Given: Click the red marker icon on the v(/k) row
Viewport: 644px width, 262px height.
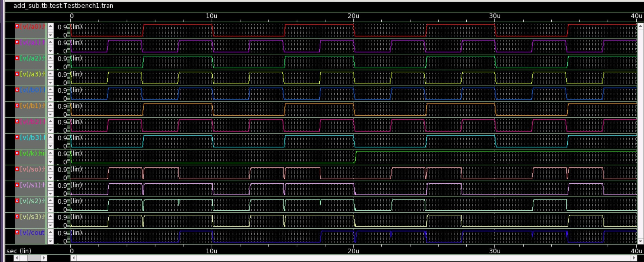Looking at the screenshot, I should pyautogui.click(x=17, y=153).
